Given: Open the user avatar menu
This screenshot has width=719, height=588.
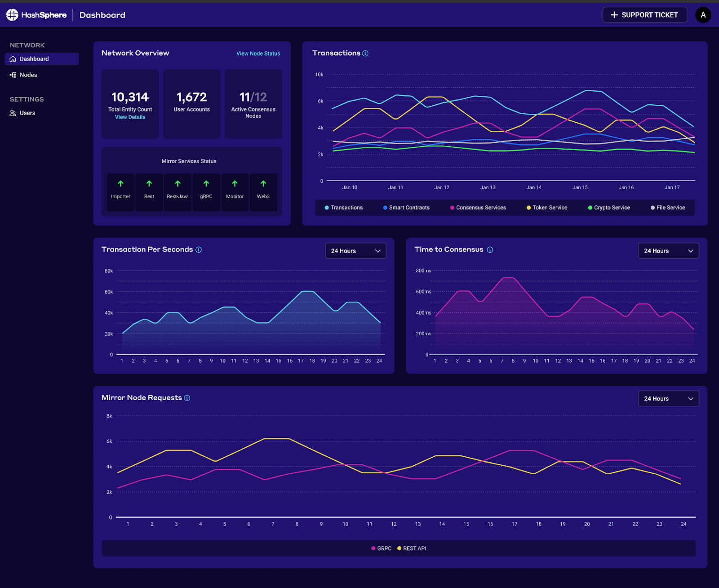Looking at the screenshot, I should [x=703, y=15].
